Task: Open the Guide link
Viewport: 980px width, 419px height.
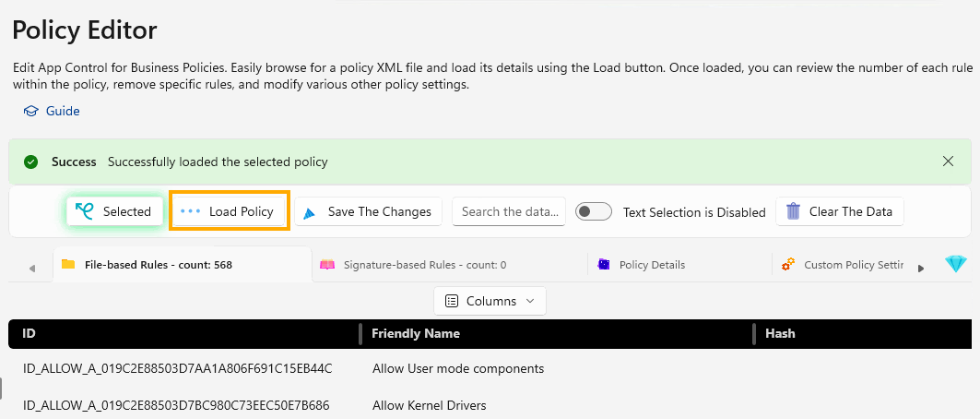Action: (52, 112)
